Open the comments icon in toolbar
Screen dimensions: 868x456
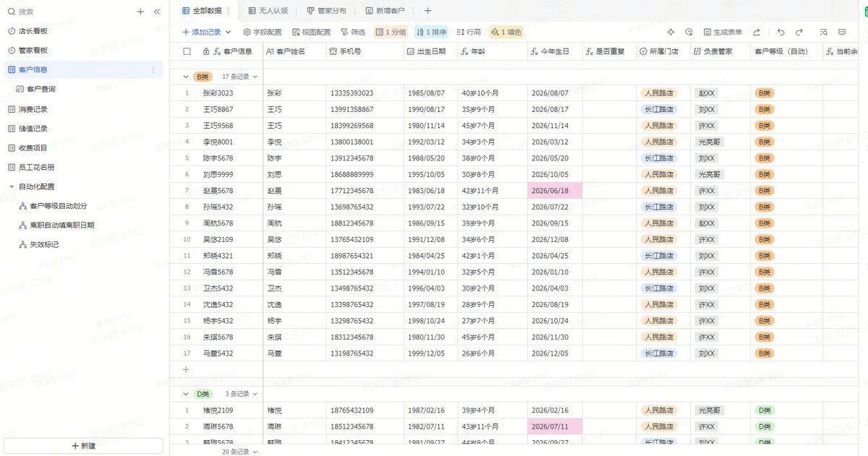(842, 32)
